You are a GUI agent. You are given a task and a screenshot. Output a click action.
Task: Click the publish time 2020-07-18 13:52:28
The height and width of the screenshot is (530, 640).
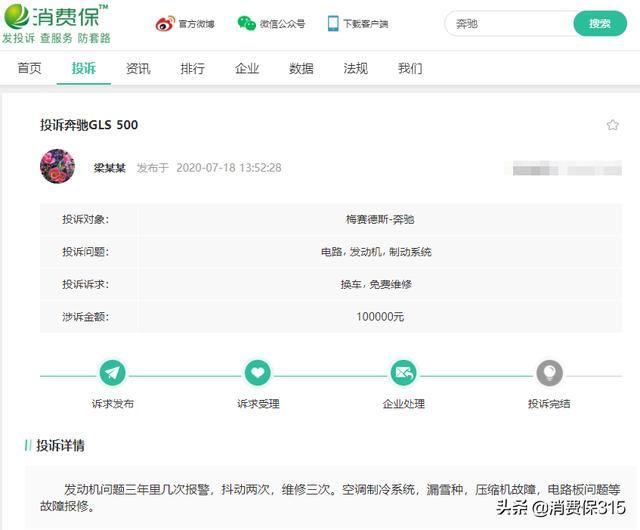click(x=229, y=168)
